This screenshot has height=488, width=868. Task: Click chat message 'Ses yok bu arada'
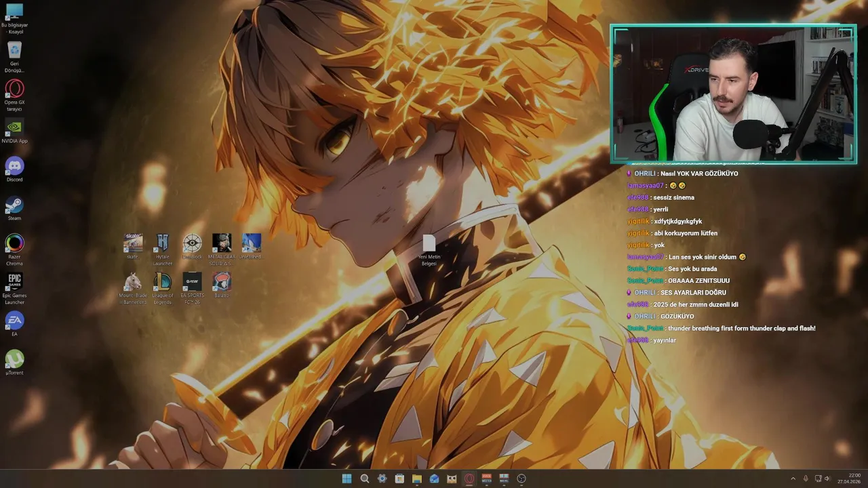pyautogui.click(x=692, y=269)
